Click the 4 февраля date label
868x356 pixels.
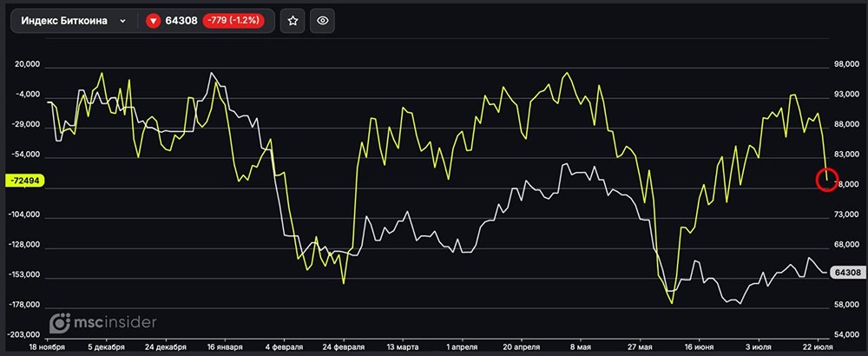click(x=284, y=347)
